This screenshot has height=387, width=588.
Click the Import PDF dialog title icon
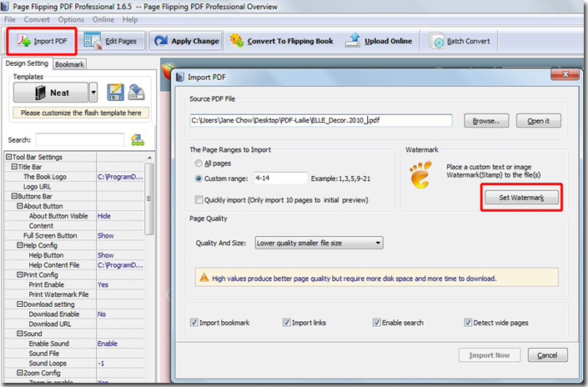pyautogui.click(x=180, y=78)
